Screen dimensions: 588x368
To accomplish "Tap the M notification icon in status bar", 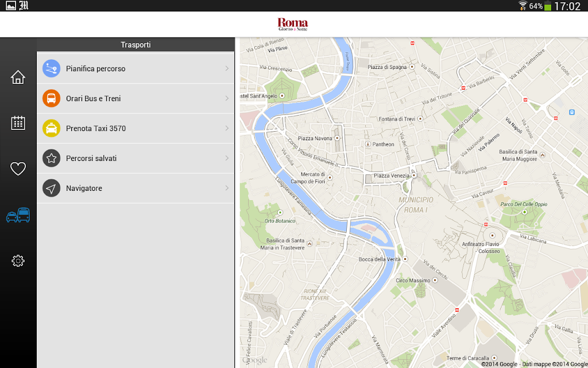I will [24, 6].
